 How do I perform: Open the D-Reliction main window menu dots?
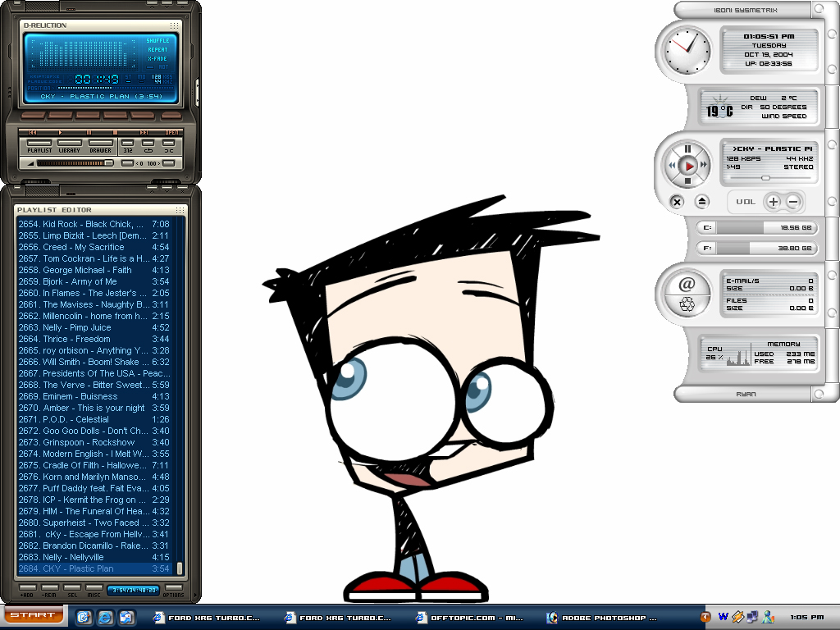pos(174,25)
